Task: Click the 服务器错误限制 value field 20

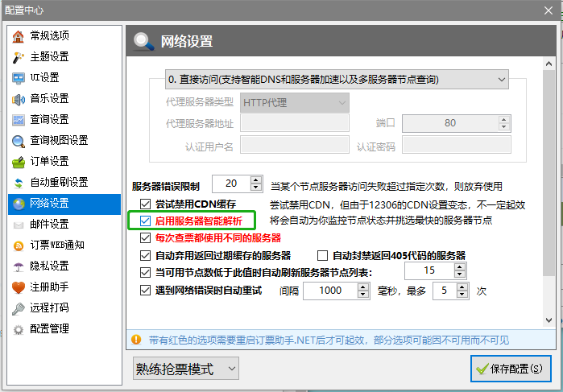Action: 231,184
